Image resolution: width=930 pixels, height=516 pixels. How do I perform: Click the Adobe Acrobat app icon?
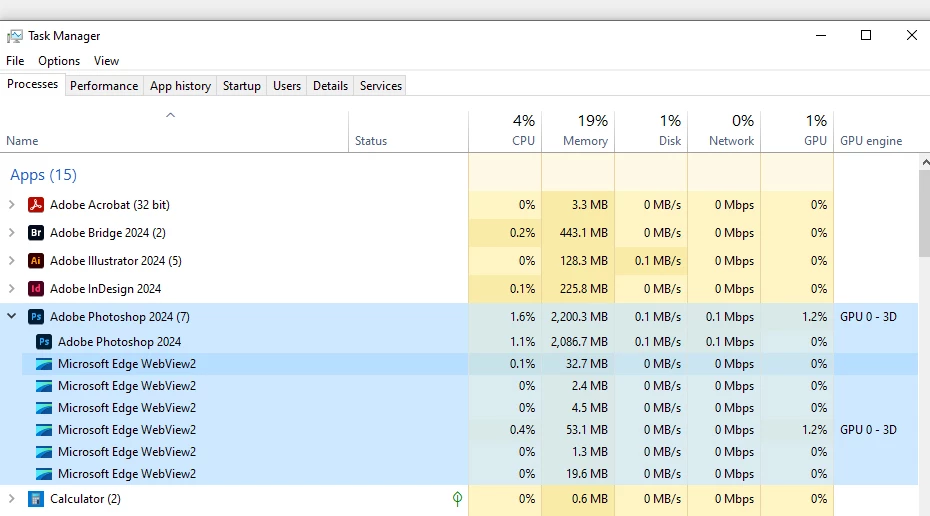36,205
